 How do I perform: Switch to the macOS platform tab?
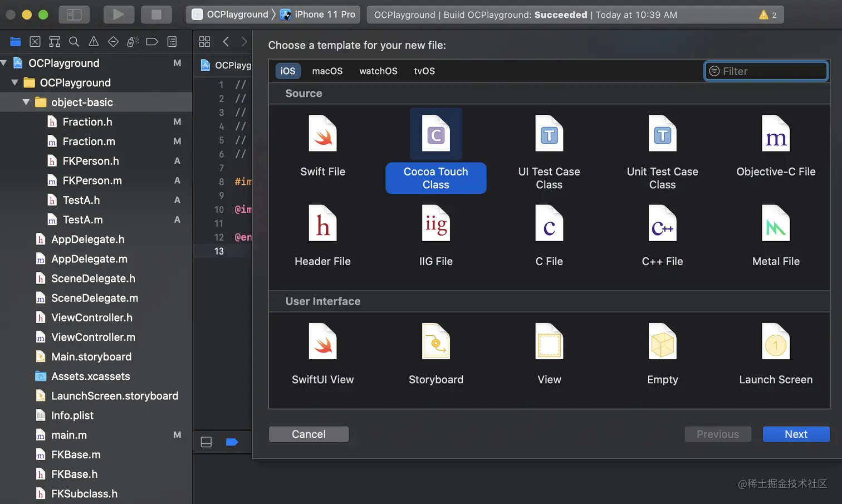(327, 71)
